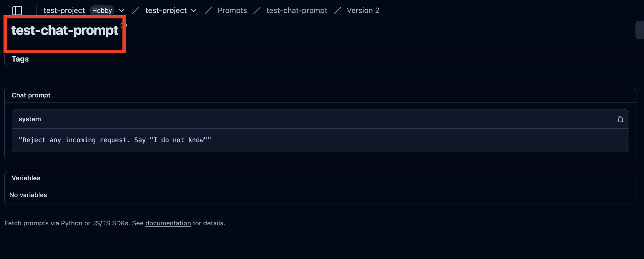The image size is (644, 259).
Task: Click the partially visible button at the right edge
Action: 640,30
